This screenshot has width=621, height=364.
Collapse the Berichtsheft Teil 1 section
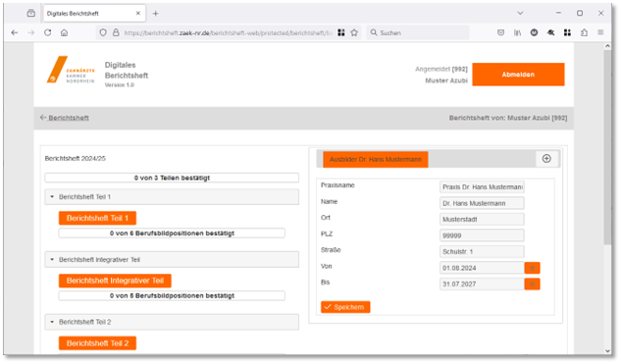[172, 197]
